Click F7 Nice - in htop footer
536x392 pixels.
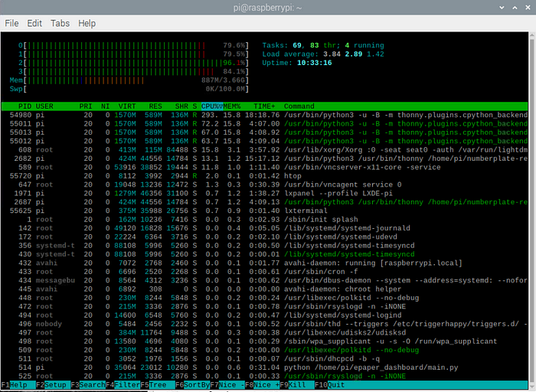[227, 385]
